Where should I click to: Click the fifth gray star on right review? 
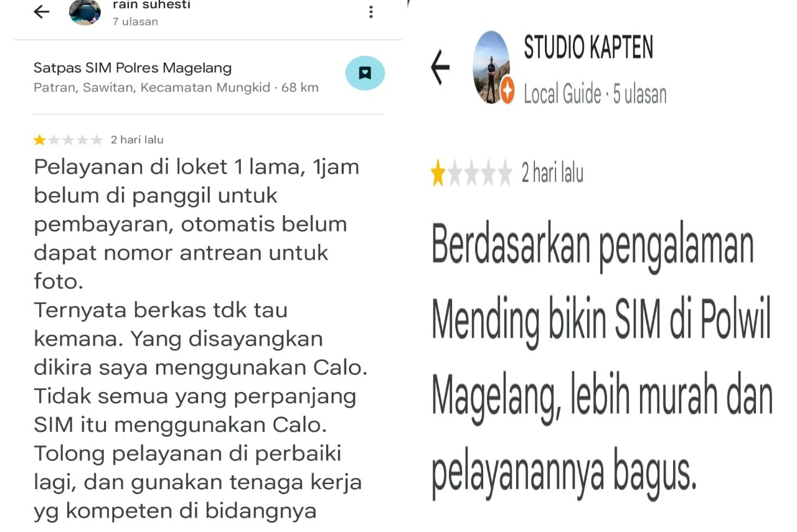[x=504, y=173]
